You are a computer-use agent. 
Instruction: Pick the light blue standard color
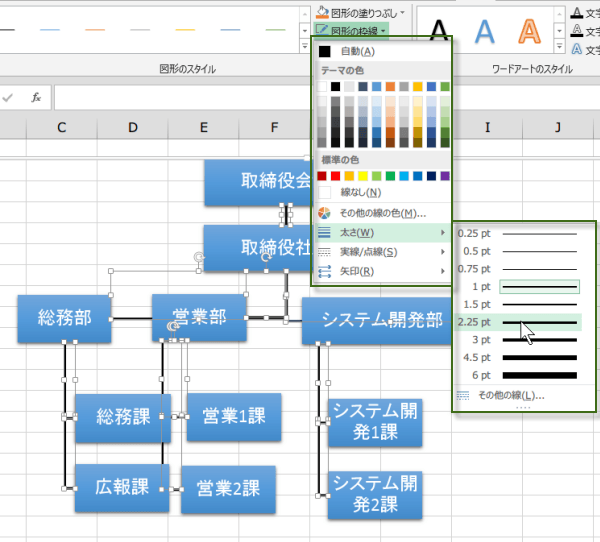(x=404, y=176)
